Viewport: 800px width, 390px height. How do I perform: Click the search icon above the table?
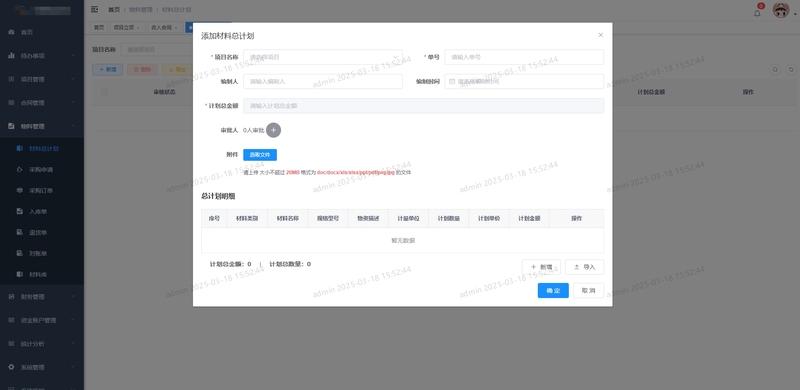[775, 70]
